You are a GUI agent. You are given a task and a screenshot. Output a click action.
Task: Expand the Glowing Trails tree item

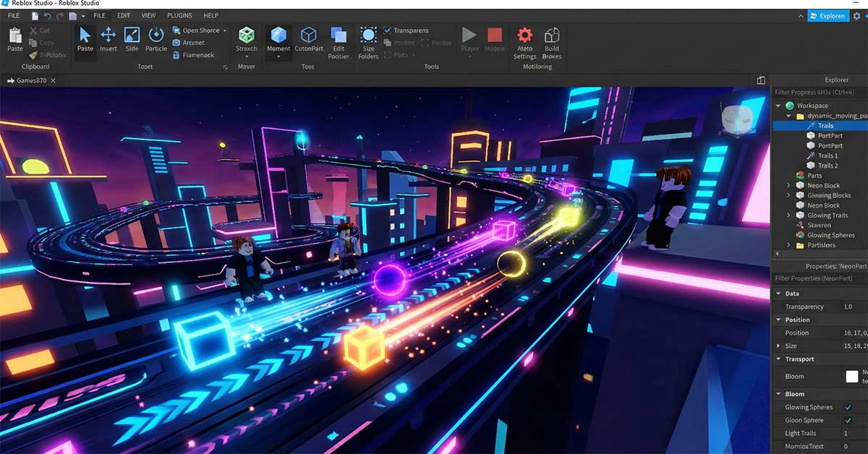(788, 215)
